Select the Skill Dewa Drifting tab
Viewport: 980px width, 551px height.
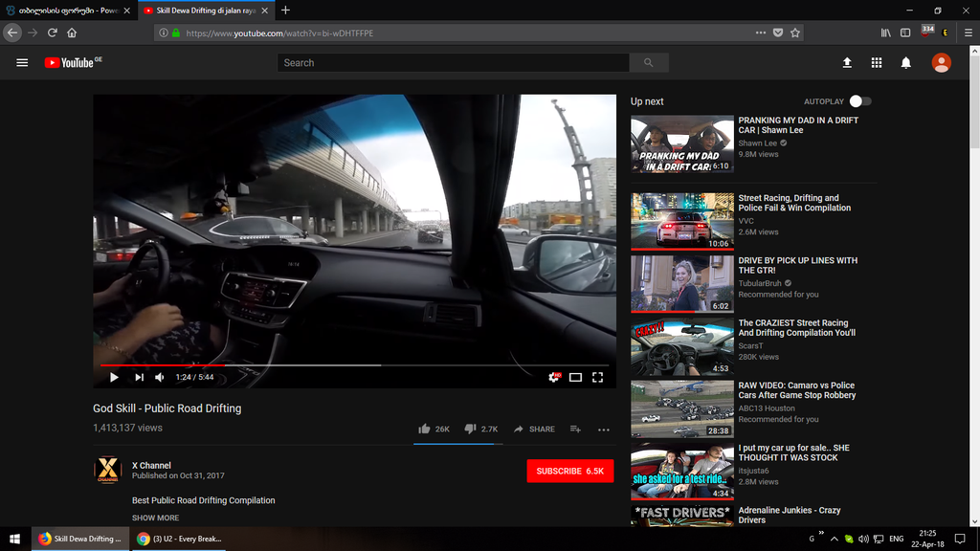click(205, 11)
